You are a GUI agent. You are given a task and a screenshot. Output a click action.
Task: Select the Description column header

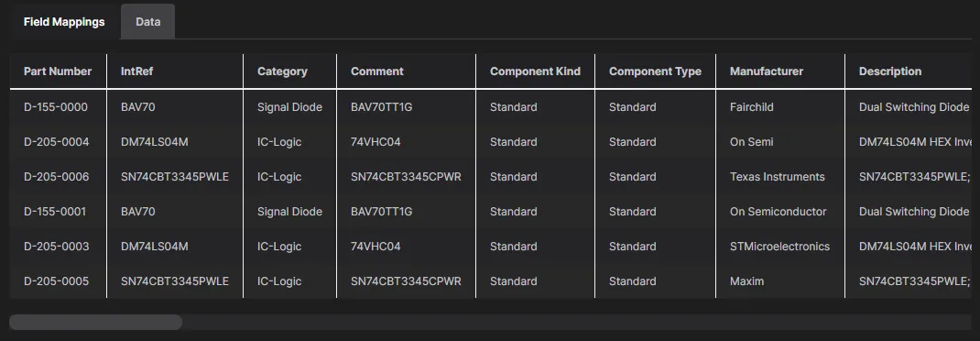click(x=909, y=71)
